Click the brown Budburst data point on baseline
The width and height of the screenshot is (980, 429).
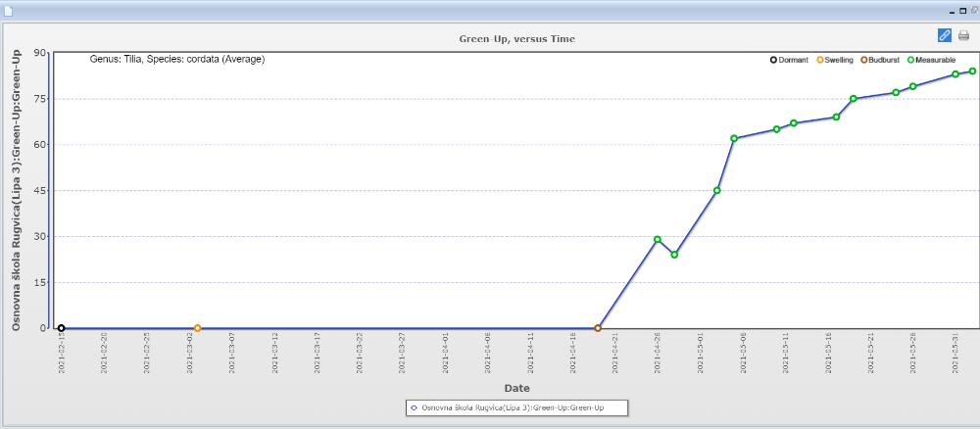point(598,328)
